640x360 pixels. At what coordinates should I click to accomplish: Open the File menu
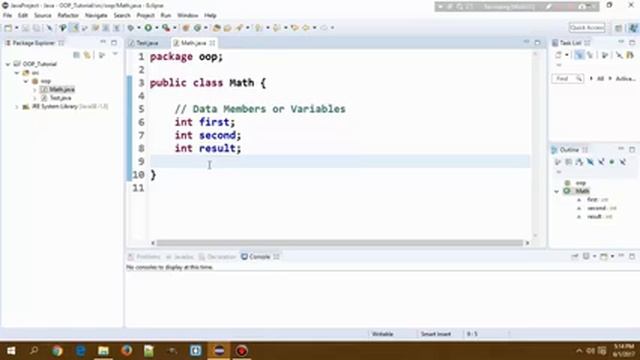coord(7,16)
